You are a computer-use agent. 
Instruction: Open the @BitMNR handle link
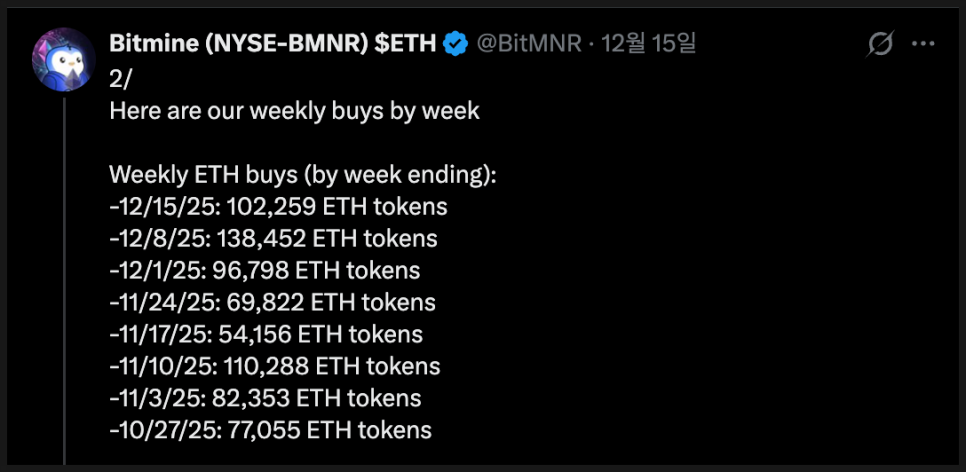click(x=528, y=45)
